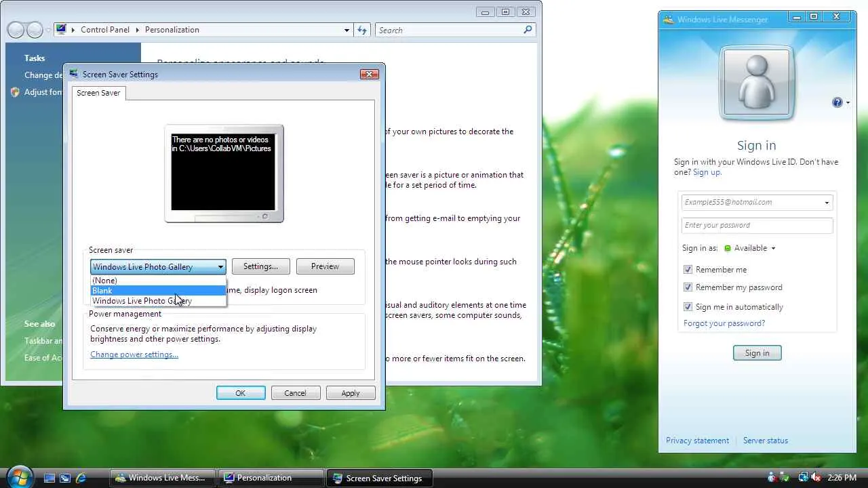
Task: Click the Personalization breadcrumb segment
Action: tap(172, 30)
